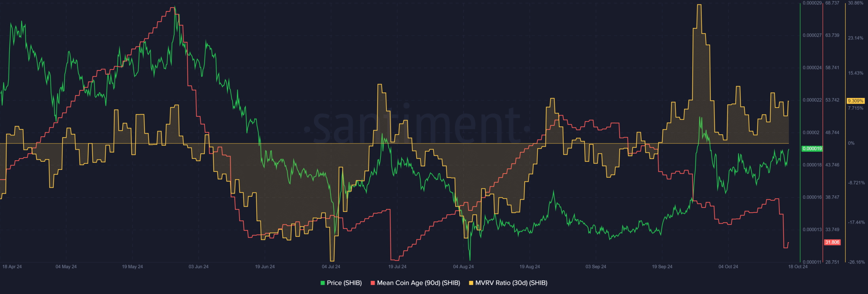
Task: Click the green 0.000019 current price tag
Action: (812, 149)
